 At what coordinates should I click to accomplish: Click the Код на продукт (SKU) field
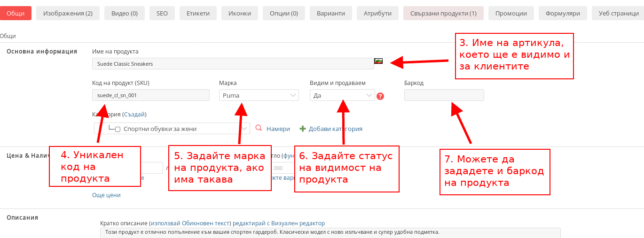(150, 95)
